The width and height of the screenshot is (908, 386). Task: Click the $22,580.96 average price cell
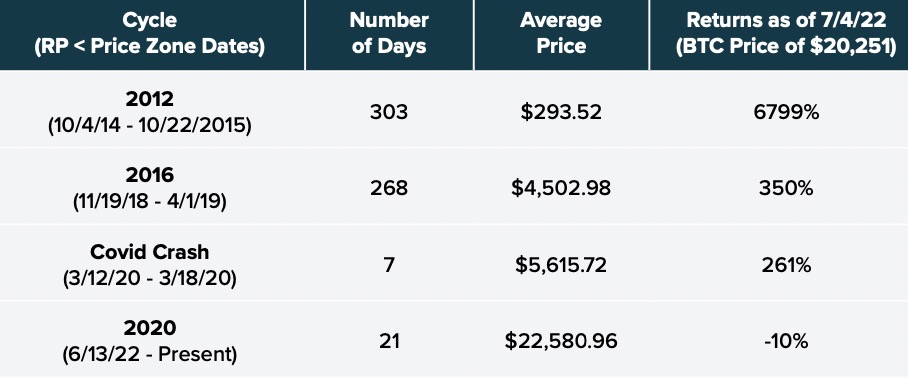coord(561,341)
